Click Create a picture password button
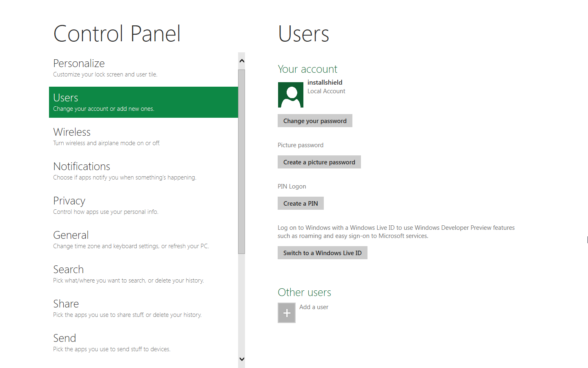 coord(319,162)
